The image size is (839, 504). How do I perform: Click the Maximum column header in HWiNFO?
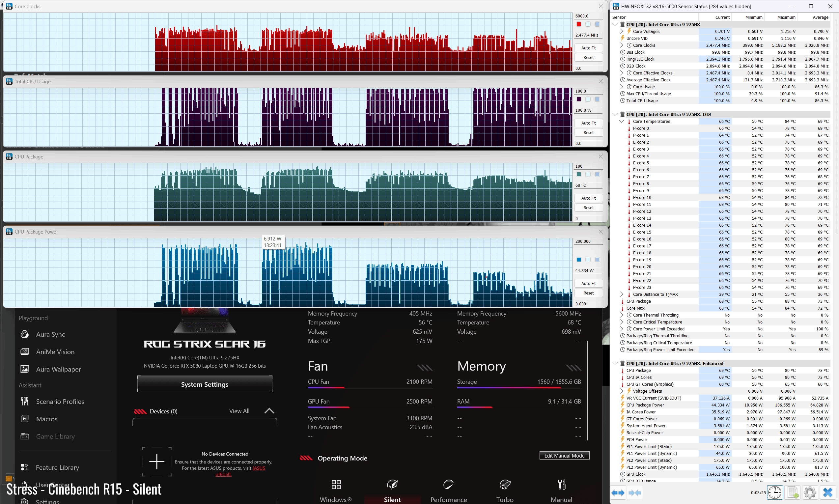pos(781,17)
